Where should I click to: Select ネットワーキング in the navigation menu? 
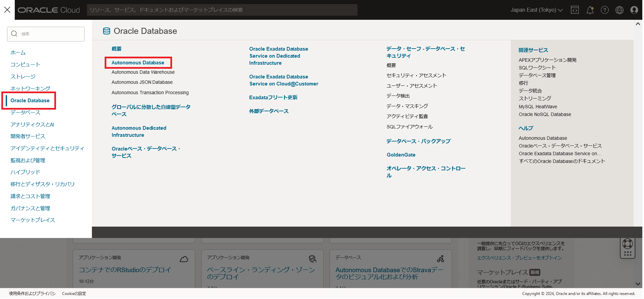point(30,88)
